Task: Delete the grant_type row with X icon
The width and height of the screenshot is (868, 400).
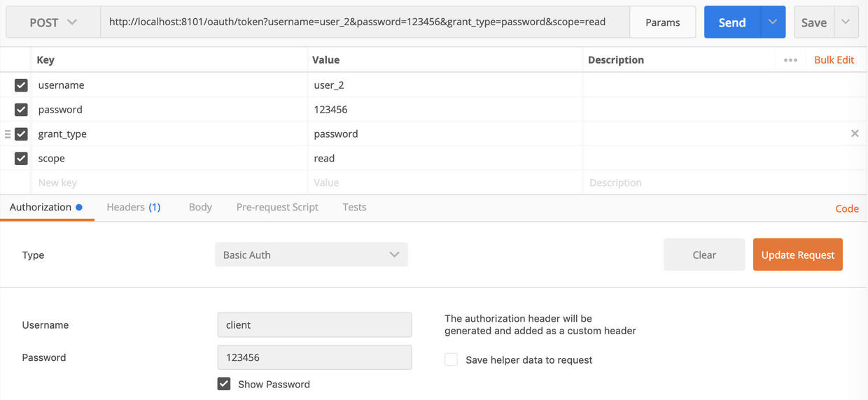Action: pos(855,134)
